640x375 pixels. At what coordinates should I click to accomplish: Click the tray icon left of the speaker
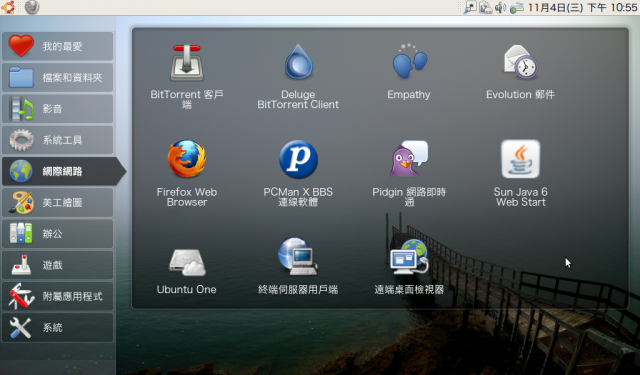point(486,7)
